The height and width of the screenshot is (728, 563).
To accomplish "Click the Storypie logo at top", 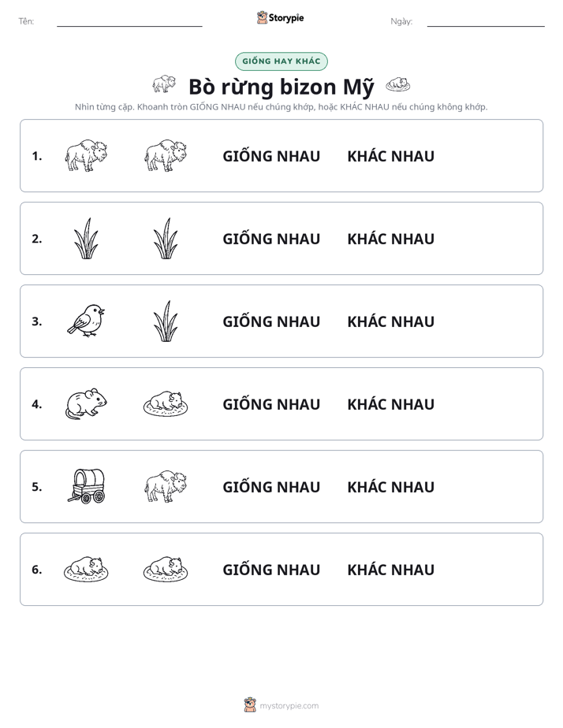I will 280,18.
